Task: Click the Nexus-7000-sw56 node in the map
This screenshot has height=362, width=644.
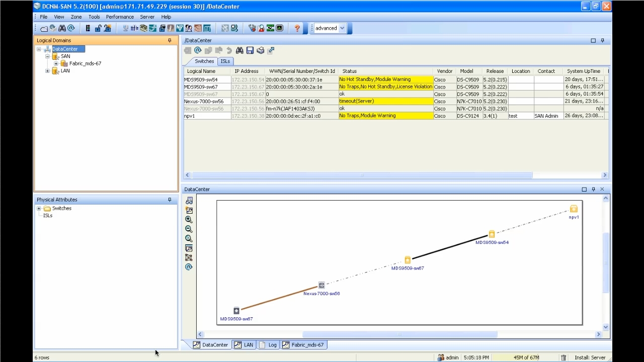Action: [321, 285]
